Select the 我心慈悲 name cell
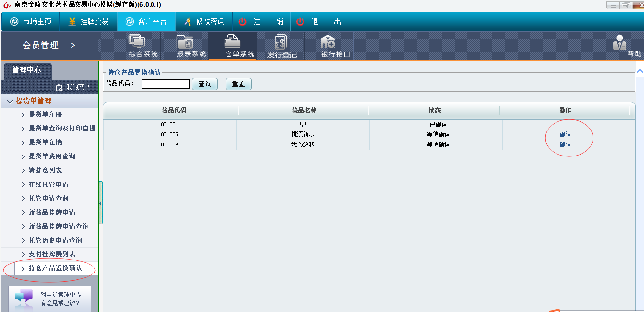This screenshot has width=644, height=312. 303,145
